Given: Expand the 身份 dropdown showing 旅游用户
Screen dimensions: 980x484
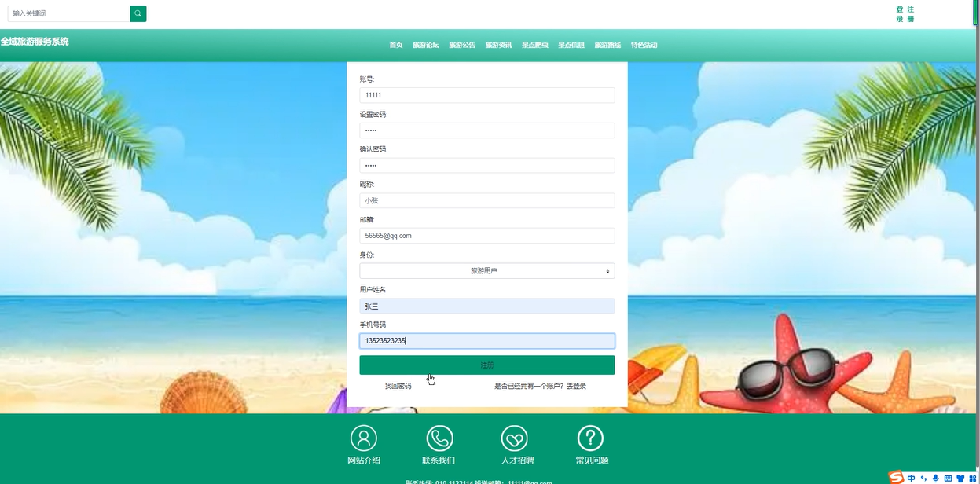Looking at the screenshot, I should pyautogui.click(x=487, y=270).
